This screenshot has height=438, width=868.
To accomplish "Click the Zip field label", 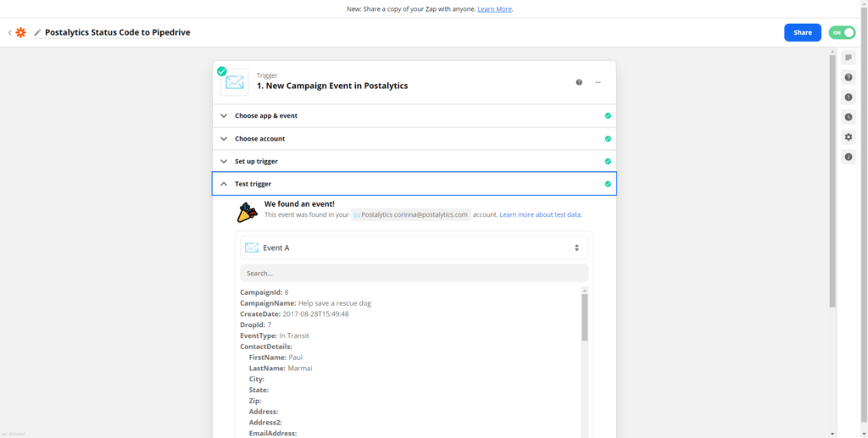I will (255, 401).
